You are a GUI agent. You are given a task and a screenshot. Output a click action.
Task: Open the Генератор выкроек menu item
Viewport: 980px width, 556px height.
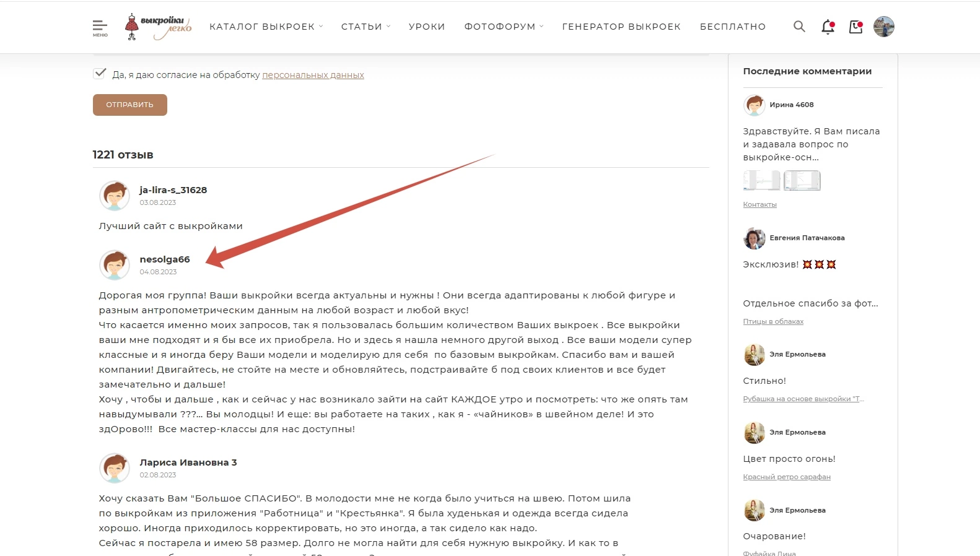click(x=621, y=27)
